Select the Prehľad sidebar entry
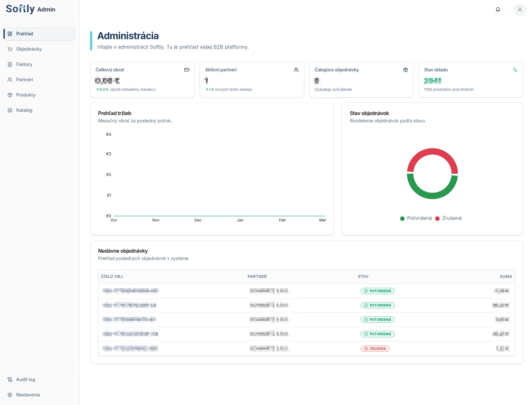This screenshot has height=405, width=532. (x=24, y=34)
